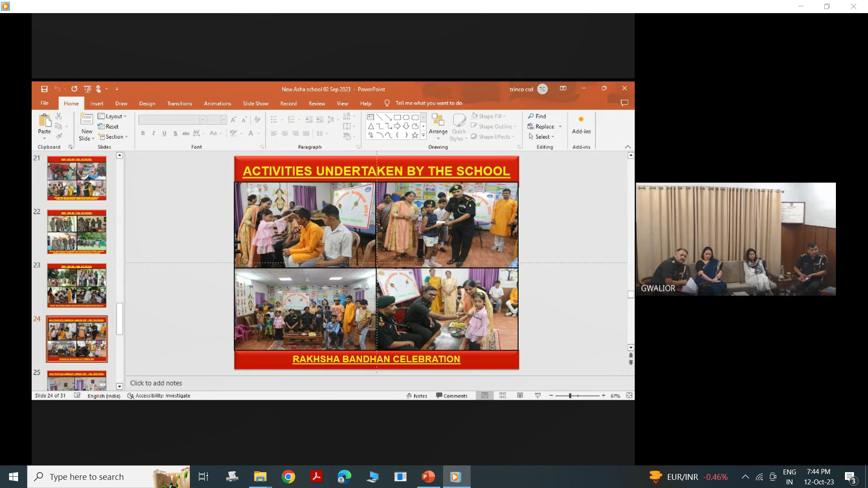
Task: Toggle Notes pane from status bar
Action: click(x=416, y=396)
